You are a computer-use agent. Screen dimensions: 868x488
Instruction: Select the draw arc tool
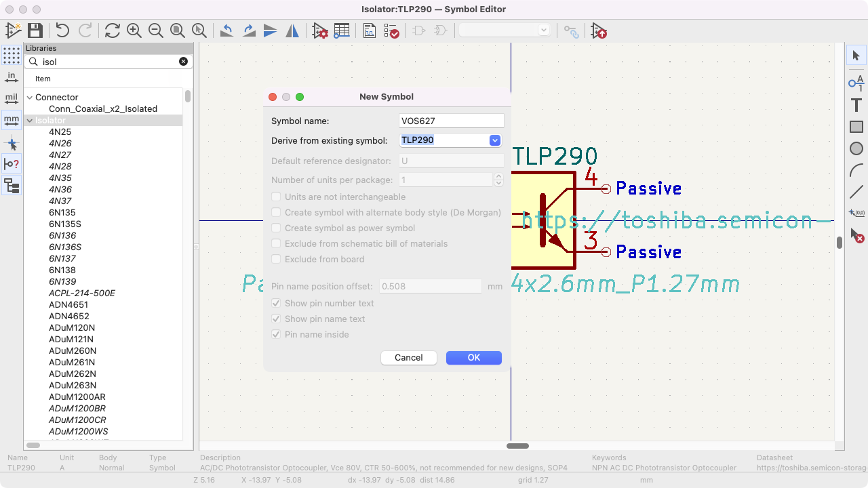coord(856,170)
